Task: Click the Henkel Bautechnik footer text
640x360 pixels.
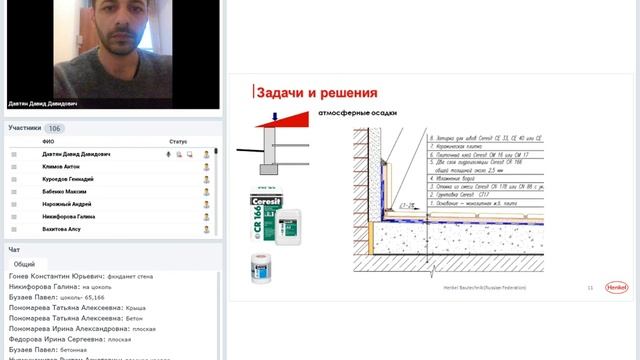Action: tap(485, 288)
